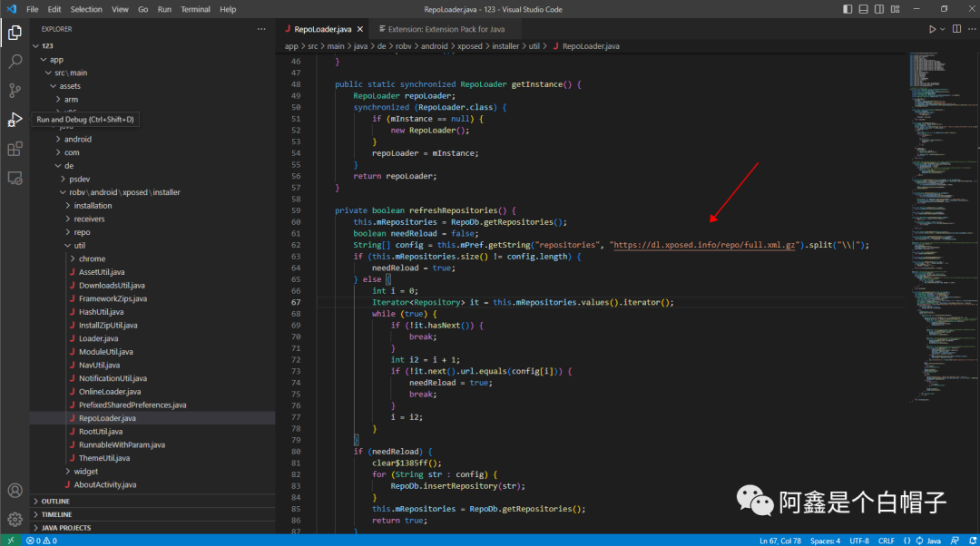
Task: Click xposed segment in breadcrumb
Action: point(469,46)
